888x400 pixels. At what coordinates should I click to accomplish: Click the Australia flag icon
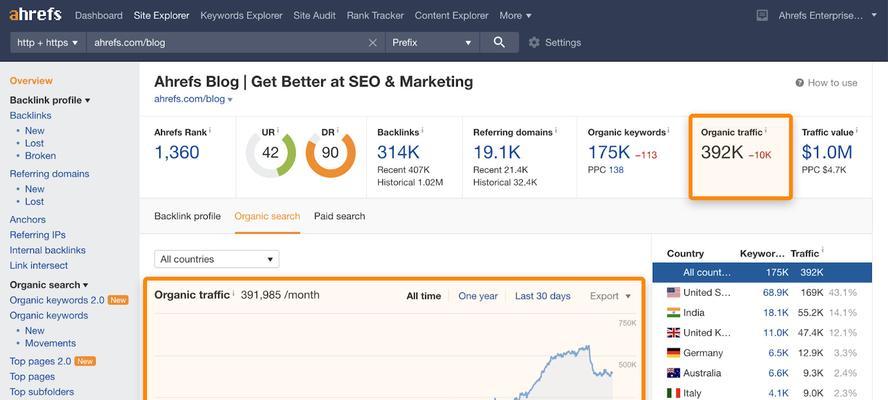[x=673, y=373]
